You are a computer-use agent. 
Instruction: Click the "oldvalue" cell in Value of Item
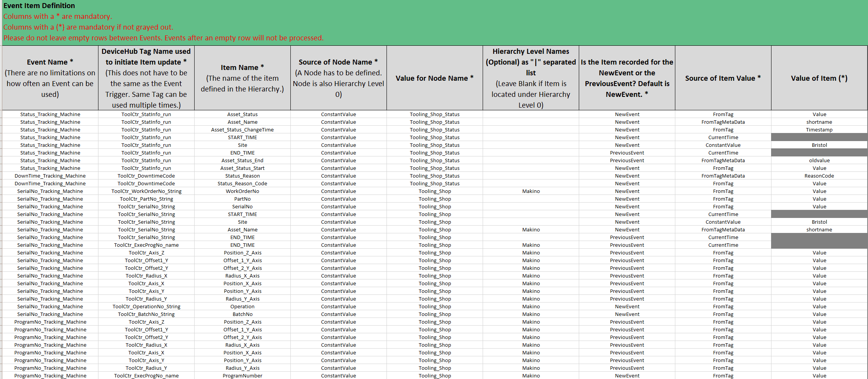click(x=819, y=161)
